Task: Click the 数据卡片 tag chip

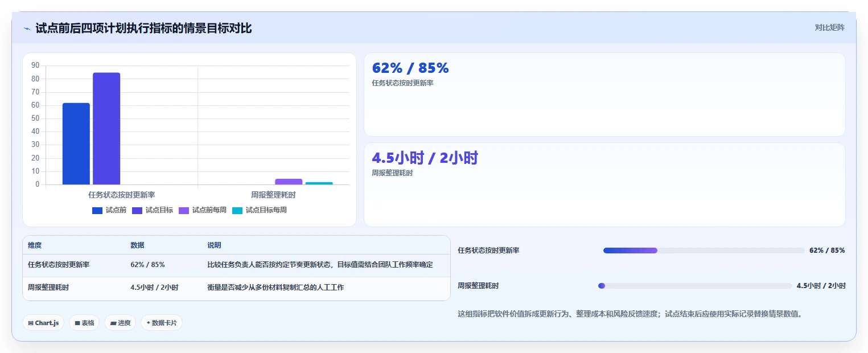Action: (162, 323)
